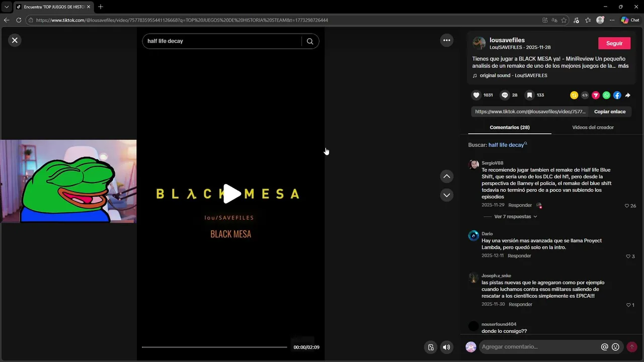Save the video with the bookmark icon
The width and height of the screenshot is (644, 362).
click(529, 95)
